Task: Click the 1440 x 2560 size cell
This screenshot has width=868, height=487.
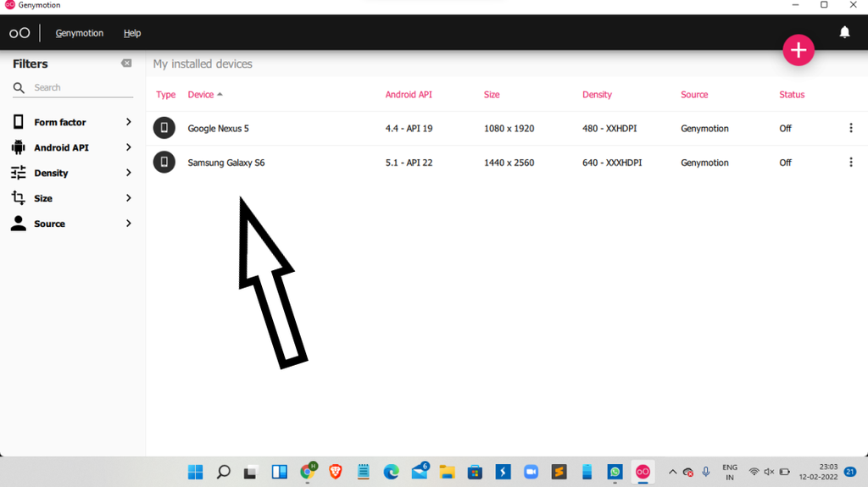Action: tap(509, 163)
